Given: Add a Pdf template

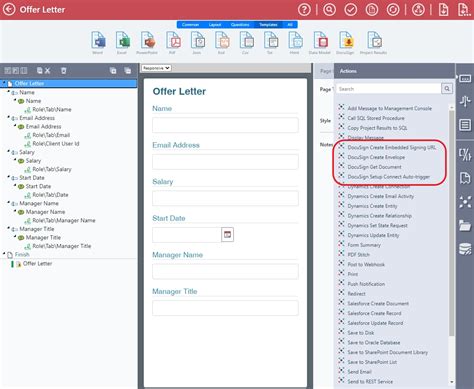Looking at the screenshot, I should point(172,43).
